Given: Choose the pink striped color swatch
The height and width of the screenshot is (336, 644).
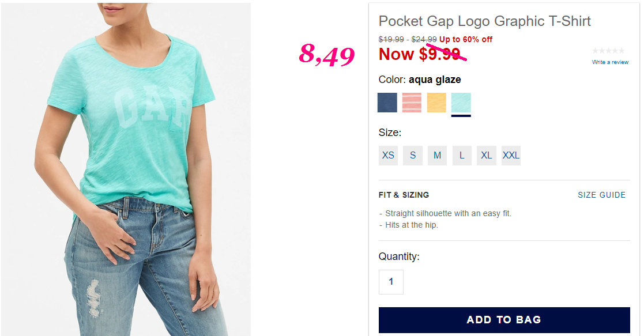Looking at the screenshot, I should [x=412, y=103].
